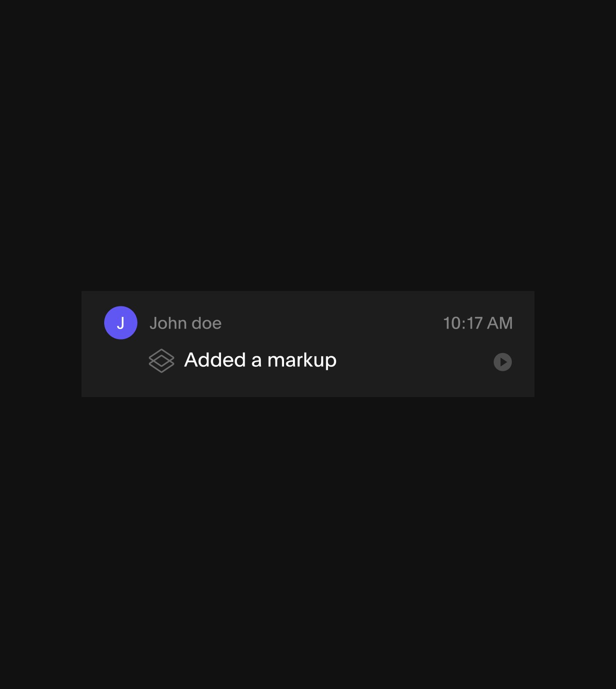
Task: View John doe's user avatar
Action: [x=120, y=323]
